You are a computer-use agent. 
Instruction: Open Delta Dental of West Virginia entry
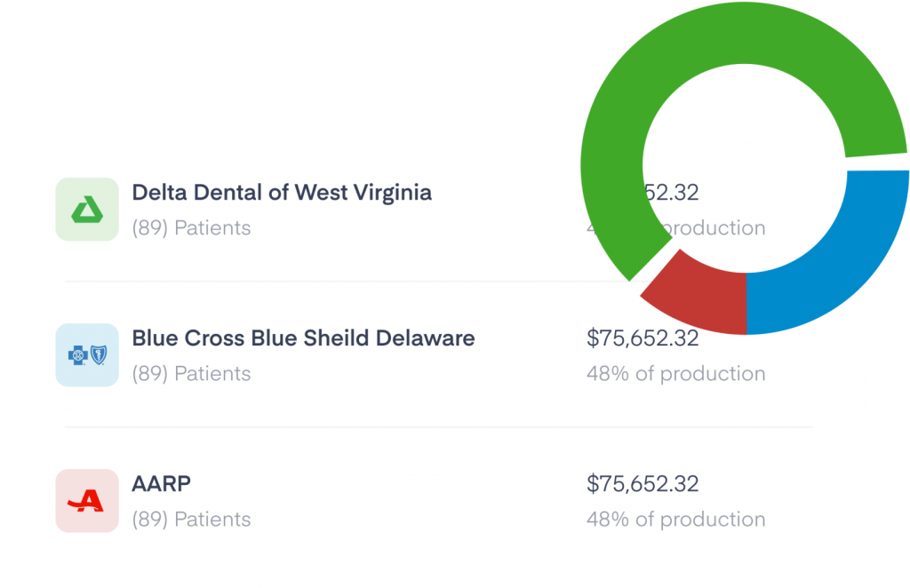(282, 193)
